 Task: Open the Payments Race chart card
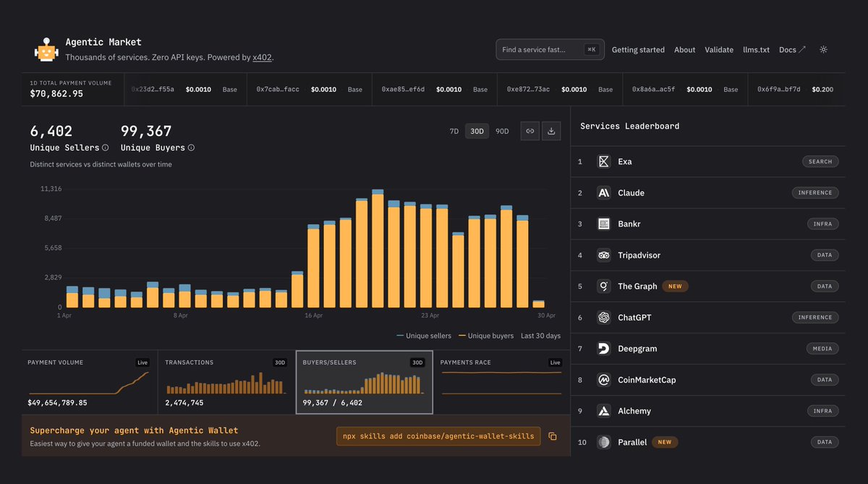click(501, 382)
